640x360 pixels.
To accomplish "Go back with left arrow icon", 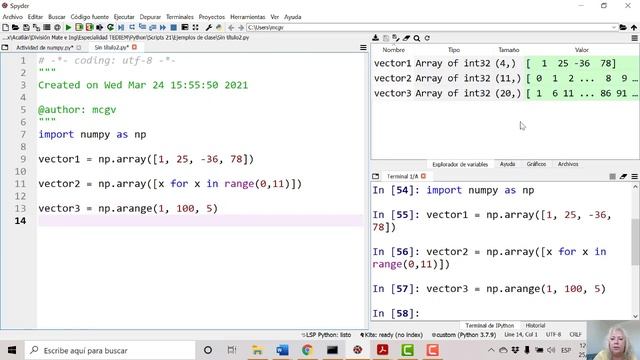I will 231,27.
